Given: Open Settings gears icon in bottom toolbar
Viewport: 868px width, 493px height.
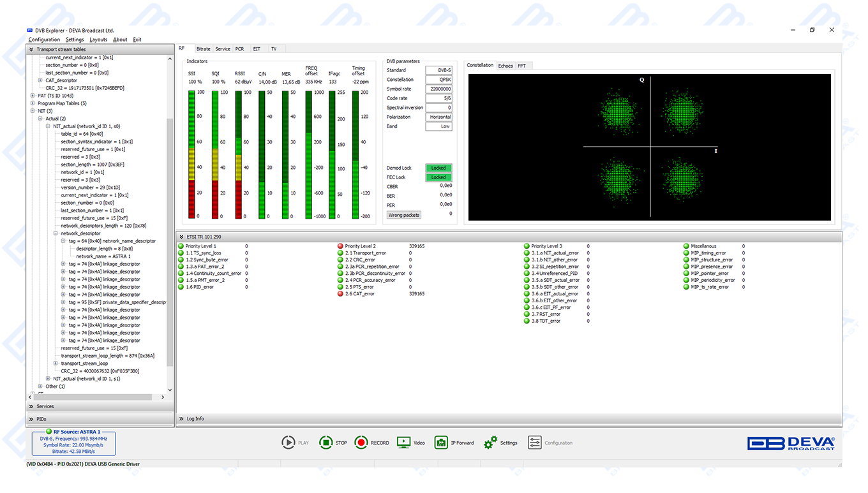Looking at the screenshot, I should click(490, 443).
